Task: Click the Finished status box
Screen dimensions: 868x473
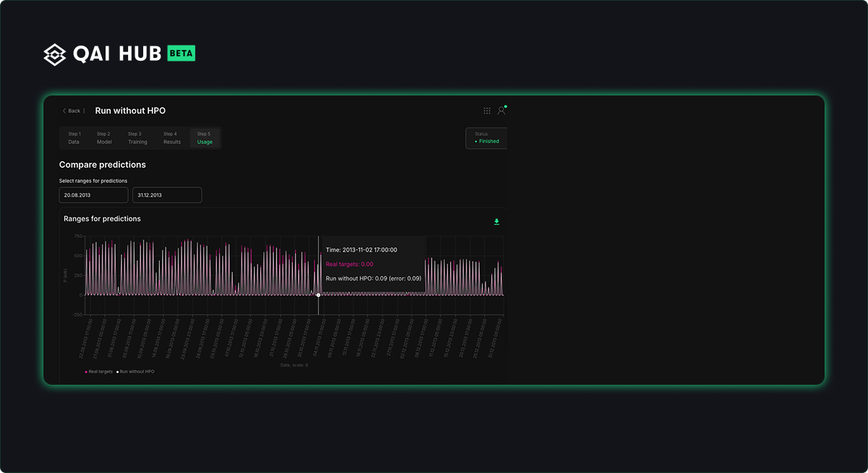Action: (487, 138)
